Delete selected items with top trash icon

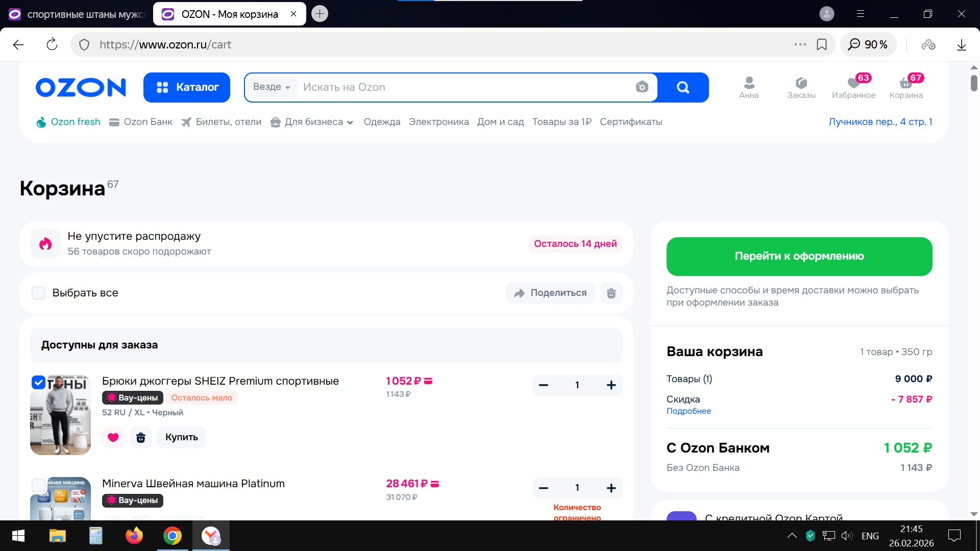click(611, 293)
